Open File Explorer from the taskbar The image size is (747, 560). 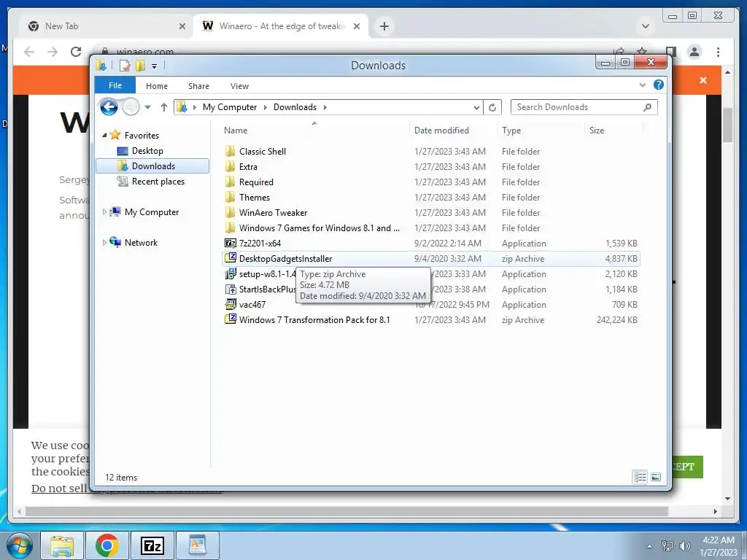[x=62, y=545]
